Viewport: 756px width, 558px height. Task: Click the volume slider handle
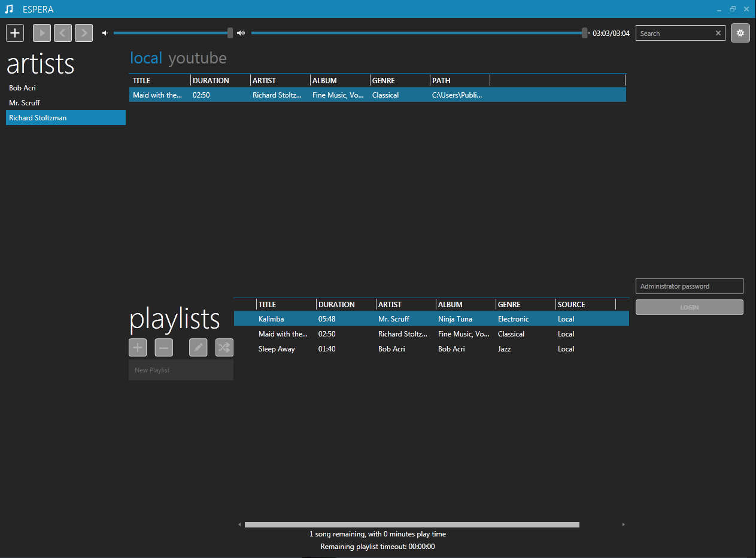[x=230, y=34]
